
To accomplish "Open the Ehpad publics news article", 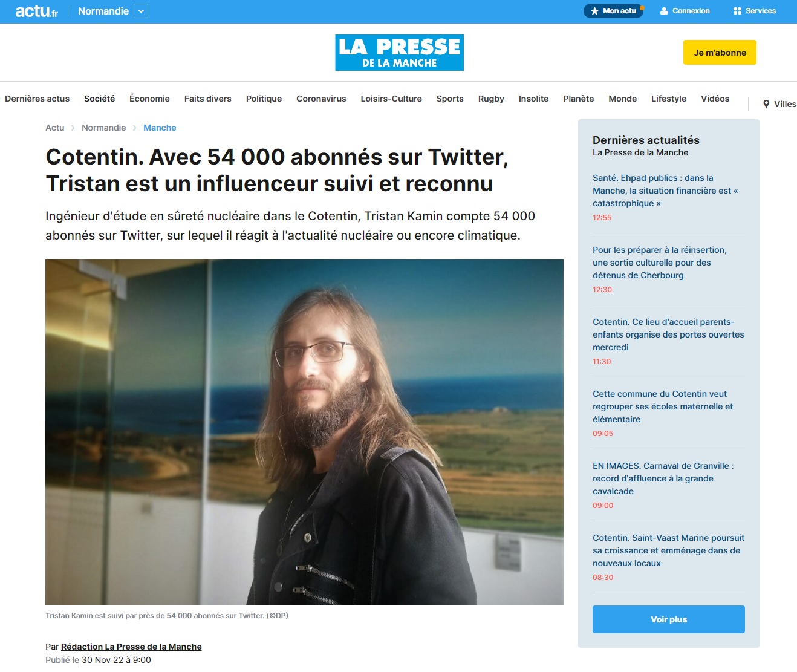I will (665, 191).
